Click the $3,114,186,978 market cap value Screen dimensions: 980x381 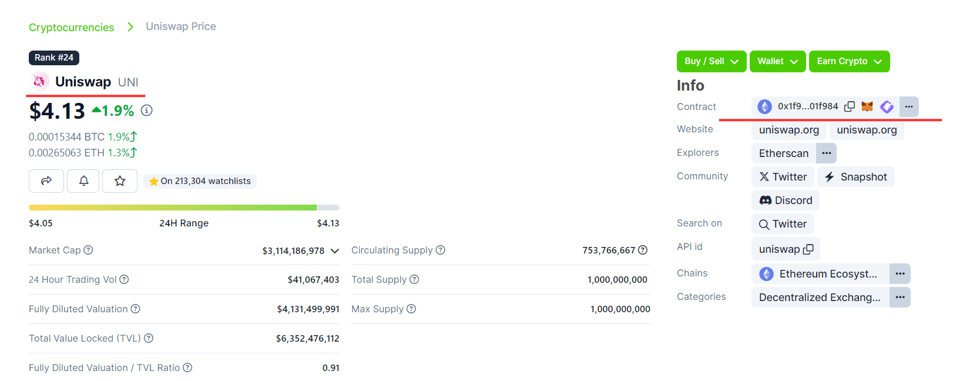coord(293,251)
